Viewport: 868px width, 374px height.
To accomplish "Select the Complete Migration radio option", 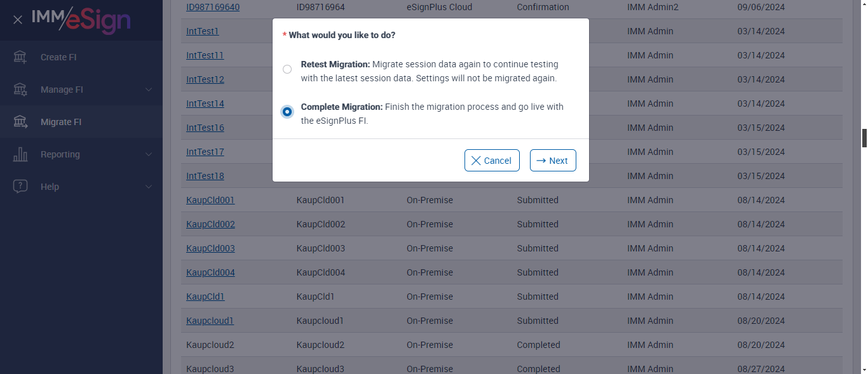I will (287, 112).
